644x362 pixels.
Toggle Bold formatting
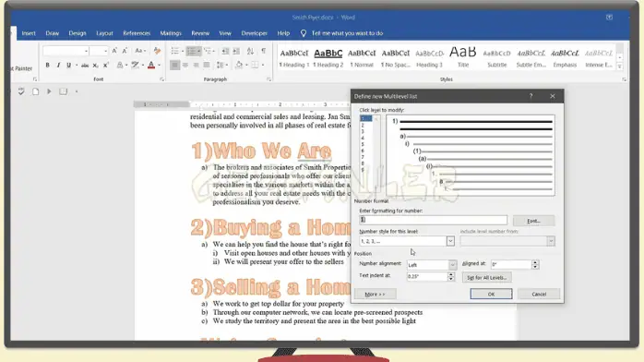48,65
